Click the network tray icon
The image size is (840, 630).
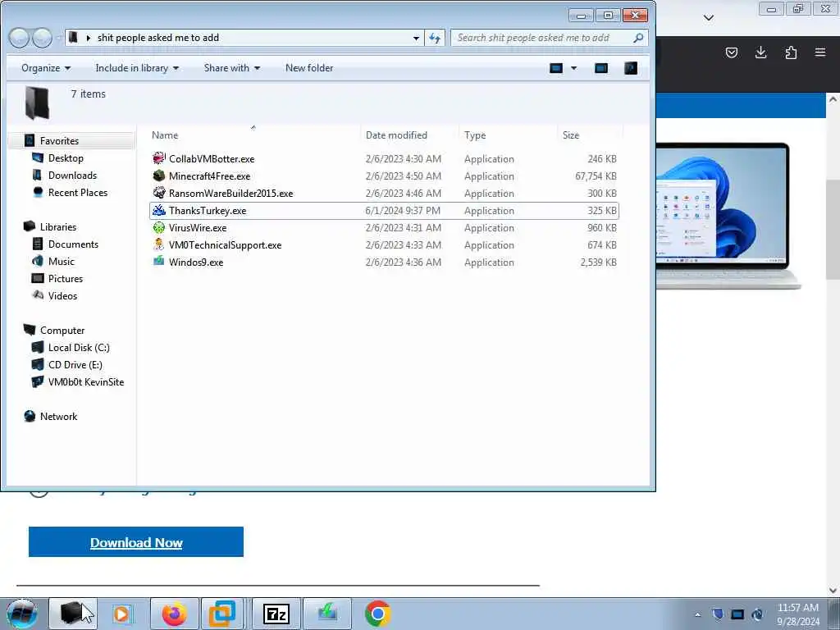click(x=737, y=614)
